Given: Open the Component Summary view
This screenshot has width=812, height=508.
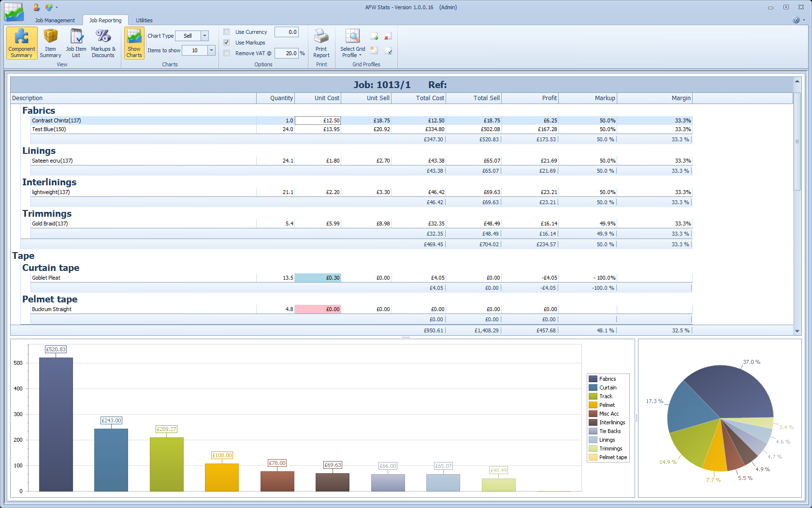Looking at the screenshot, I should (x=22, y=43).
